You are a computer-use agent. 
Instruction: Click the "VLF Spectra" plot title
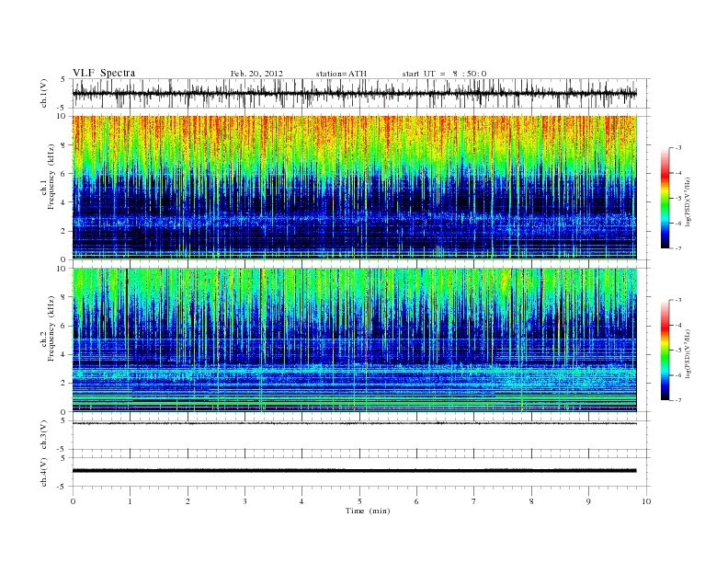(x=104, y=73)
